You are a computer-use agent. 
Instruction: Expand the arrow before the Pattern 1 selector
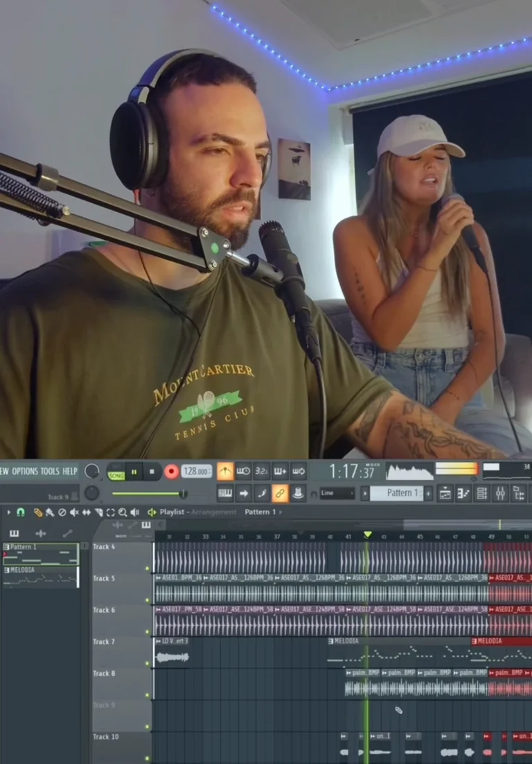coord(365,494)
